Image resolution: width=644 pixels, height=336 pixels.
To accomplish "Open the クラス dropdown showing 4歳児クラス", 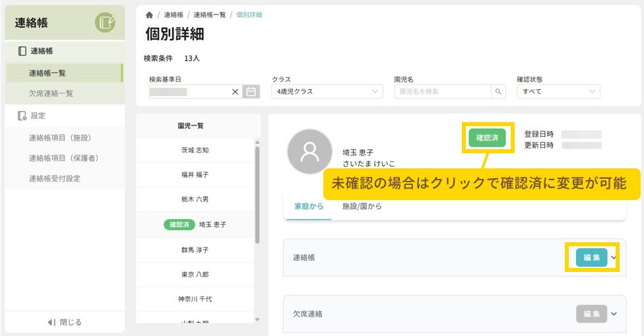I will coord(327,92).
